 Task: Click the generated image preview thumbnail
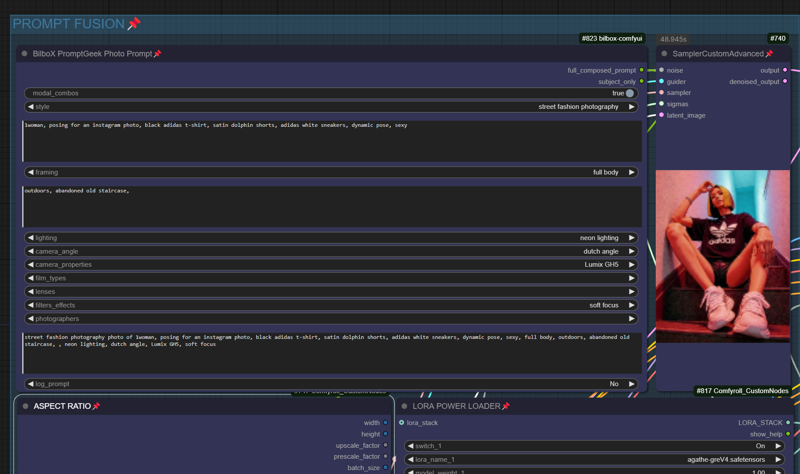pyautogui.click(x=722, y=256)
